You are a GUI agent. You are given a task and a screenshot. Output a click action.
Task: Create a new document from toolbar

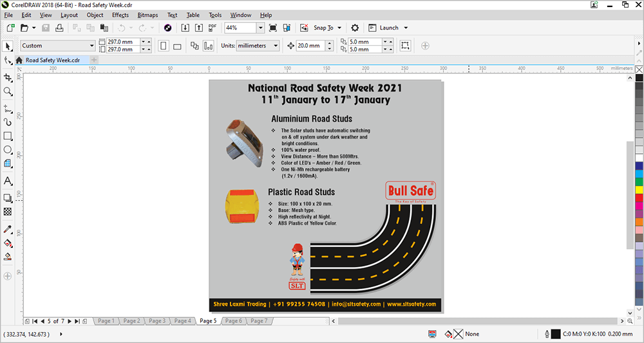point(11,28)
